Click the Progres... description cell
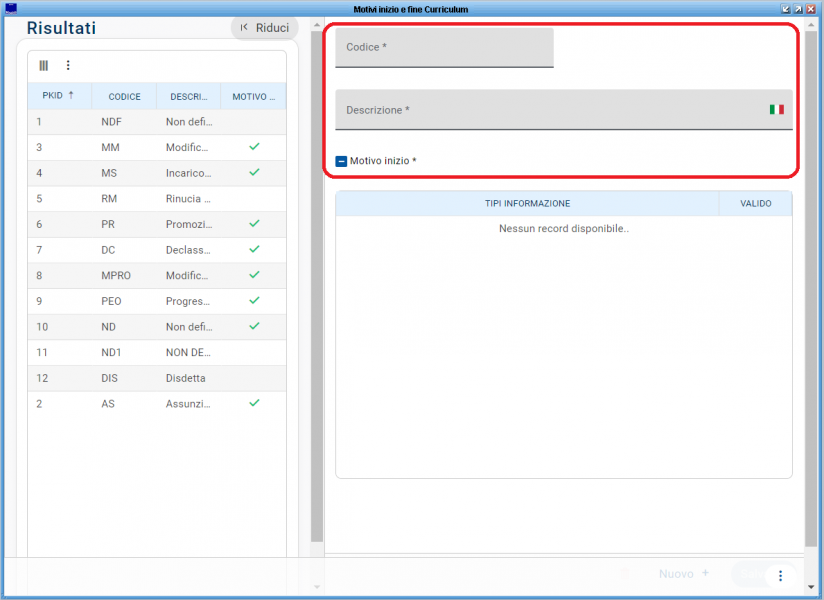The width and height of the screenshot is (824, 600). click(x=188, y=302)
